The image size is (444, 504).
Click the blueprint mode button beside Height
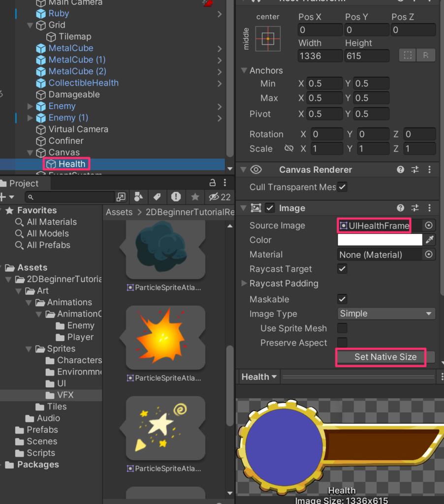[x=408, y=55]
